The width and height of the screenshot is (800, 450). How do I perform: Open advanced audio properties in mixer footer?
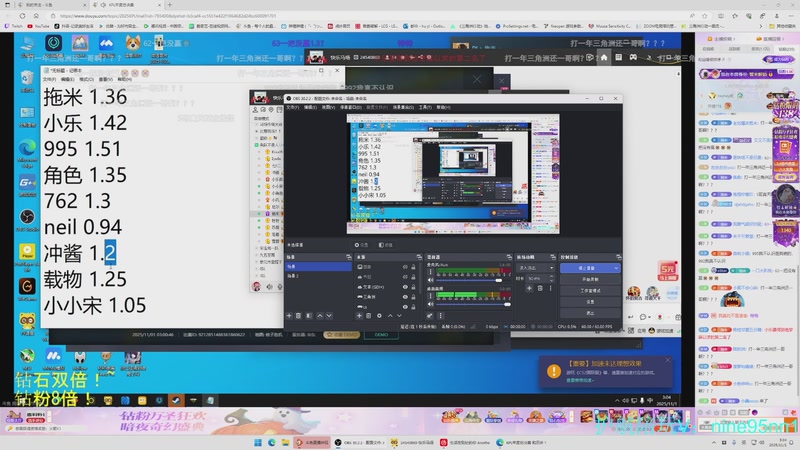coord(430,316)
